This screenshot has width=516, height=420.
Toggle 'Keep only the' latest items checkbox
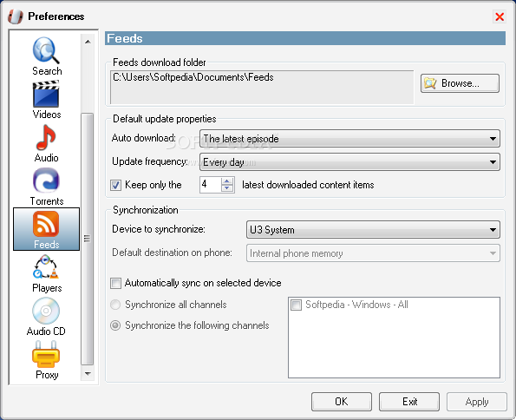(x=115, y=185)
